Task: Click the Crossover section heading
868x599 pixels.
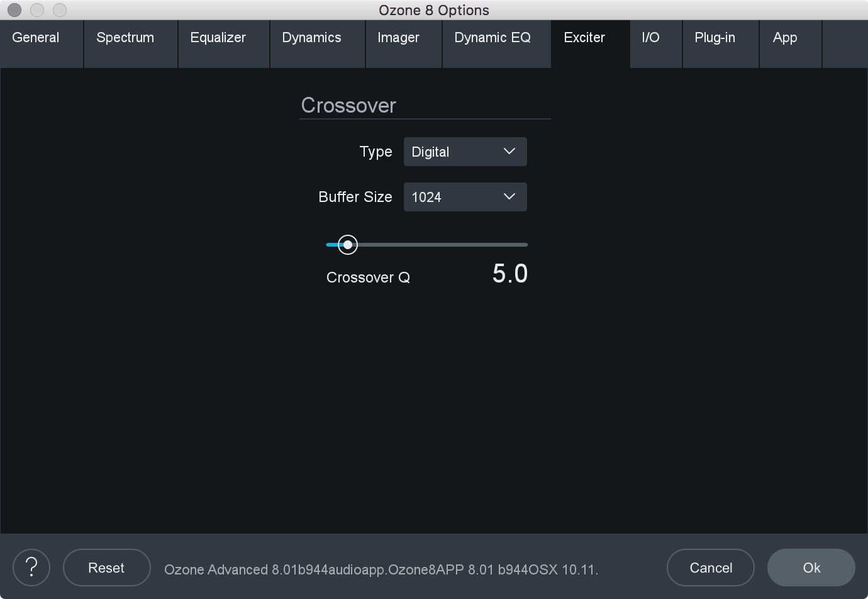Action: tap(348, 105)
